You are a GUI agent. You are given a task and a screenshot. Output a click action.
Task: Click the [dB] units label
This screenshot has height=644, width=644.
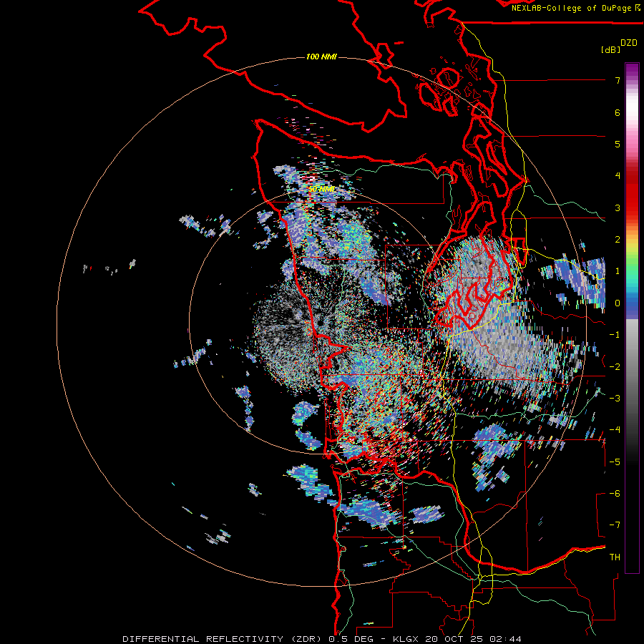(610, 49)
